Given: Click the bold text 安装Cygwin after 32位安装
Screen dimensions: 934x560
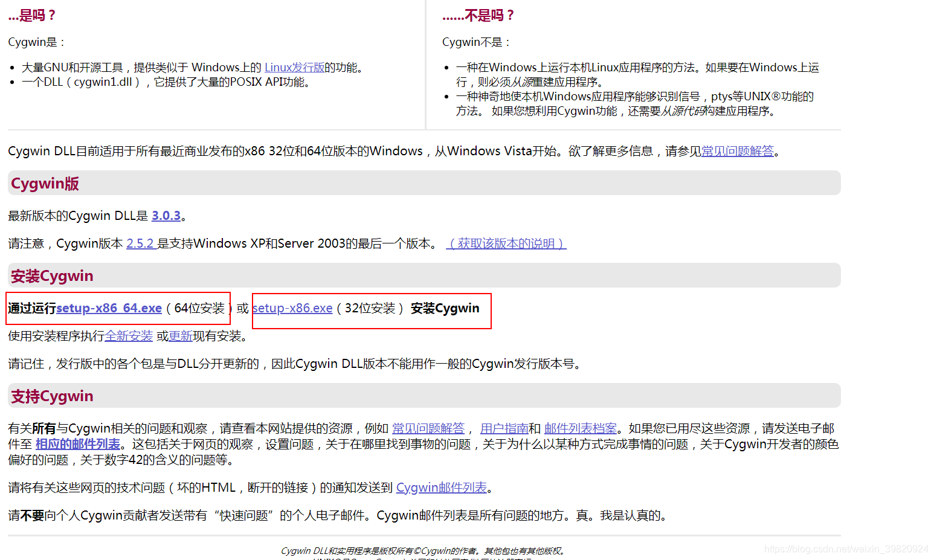Looking at the screenshot, I should [445, 308].
